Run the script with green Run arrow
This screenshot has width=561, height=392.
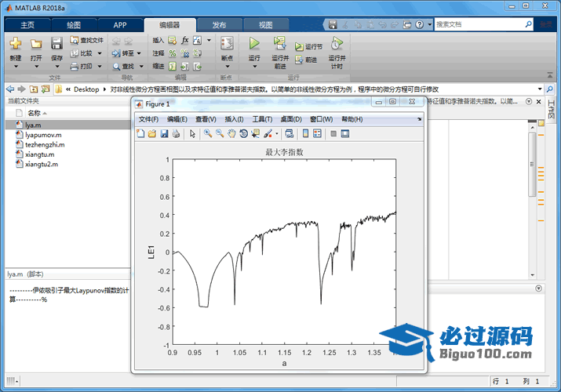pos(254,43)
